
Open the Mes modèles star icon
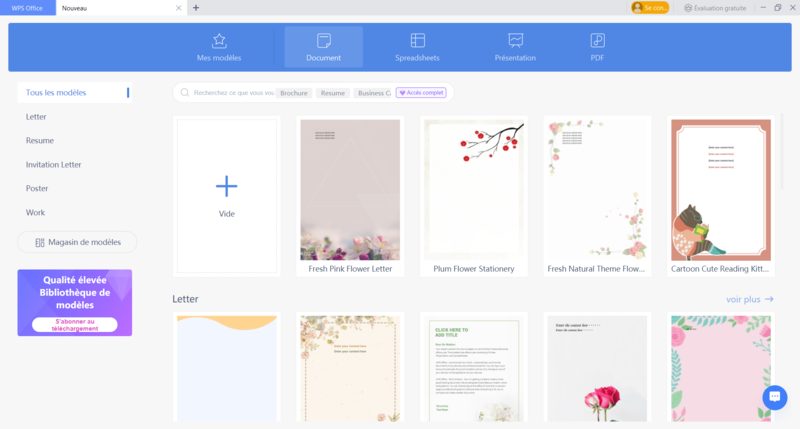(219, 40)
